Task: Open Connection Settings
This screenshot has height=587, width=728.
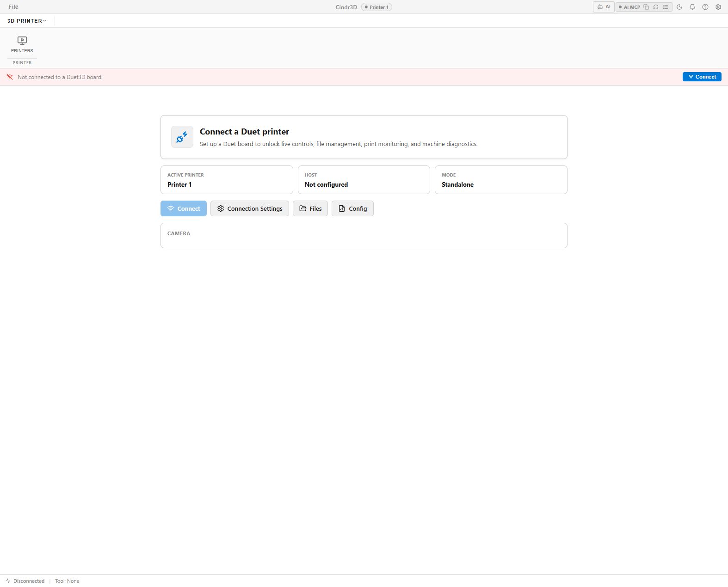Action: pyautogui.click(x=250, y=208)
